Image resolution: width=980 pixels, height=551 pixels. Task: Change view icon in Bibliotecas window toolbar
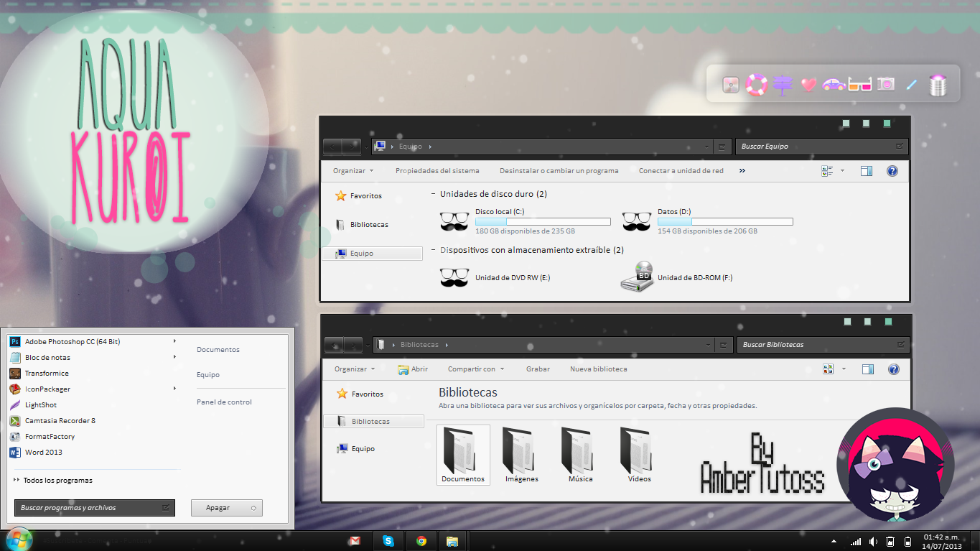tap(829, 369)
